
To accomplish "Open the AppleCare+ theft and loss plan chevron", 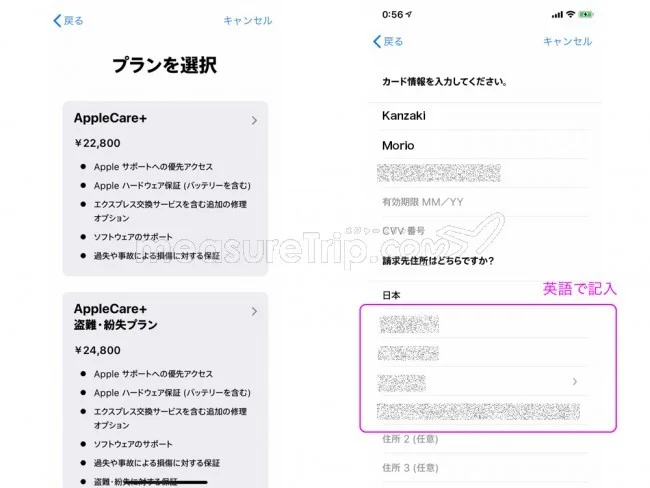I will (x=254, y=311).
